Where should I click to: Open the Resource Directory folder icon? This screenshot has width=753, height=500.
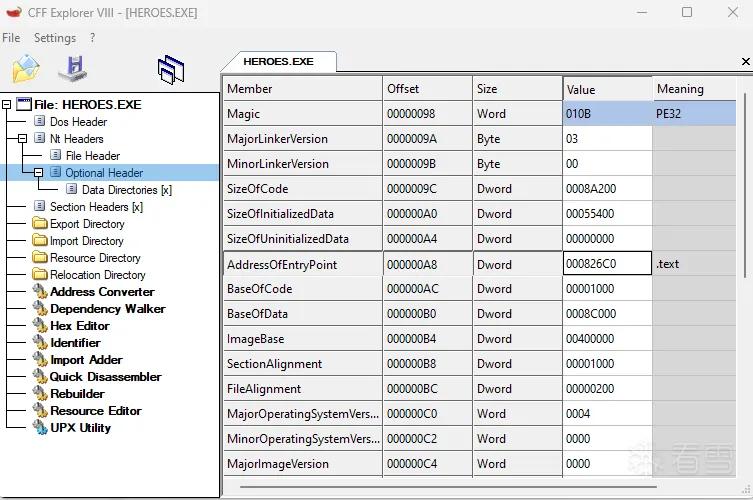click(40, 257)
